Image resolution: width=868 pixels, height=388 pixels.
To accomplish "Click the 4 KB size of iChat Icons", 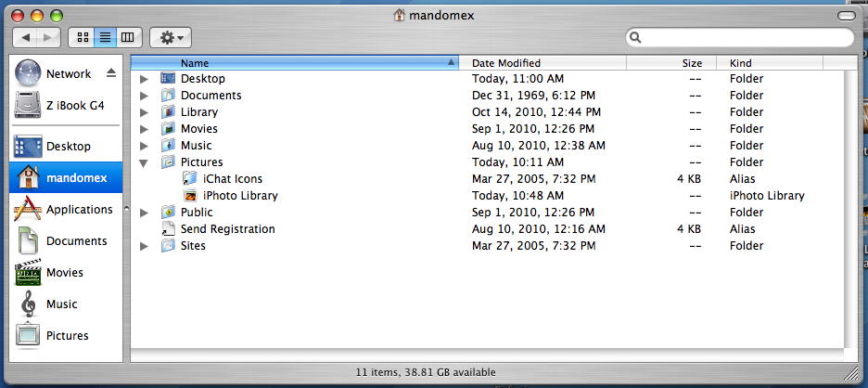I will [x=689, y=179].
